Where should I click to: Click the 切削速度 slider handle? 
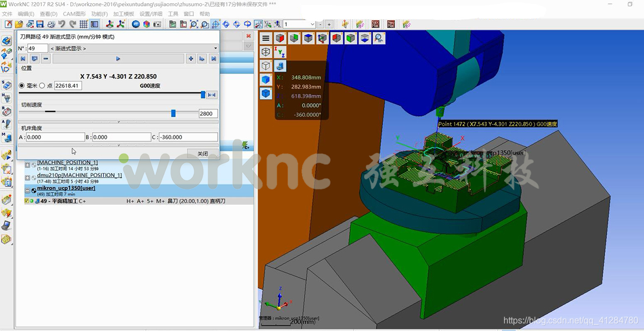tap(173, 113)
